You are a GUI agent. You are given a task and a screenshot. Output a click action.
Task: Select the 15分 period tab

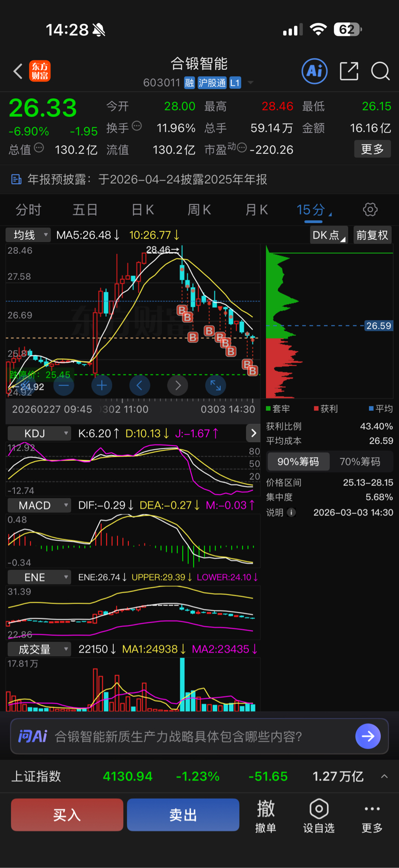pos(313,210)
